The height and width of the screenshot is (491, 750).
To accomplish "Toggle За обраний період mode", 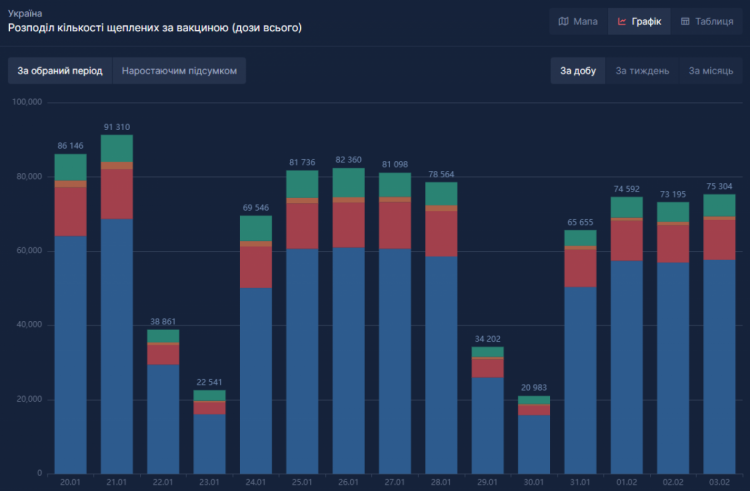I will [x=60, y=71].
